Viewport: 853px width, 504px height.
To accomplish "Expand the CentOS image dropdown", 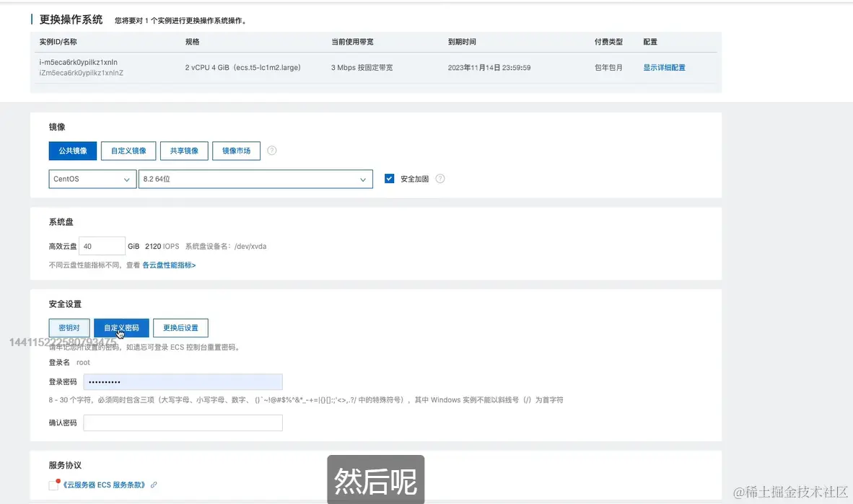I will tap(92, 179).
